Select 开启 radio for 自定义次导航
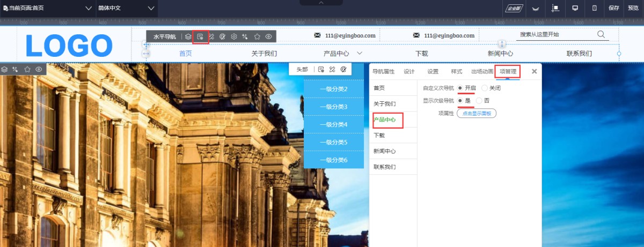This screenshot has width=644, height=247. [460, 88]
